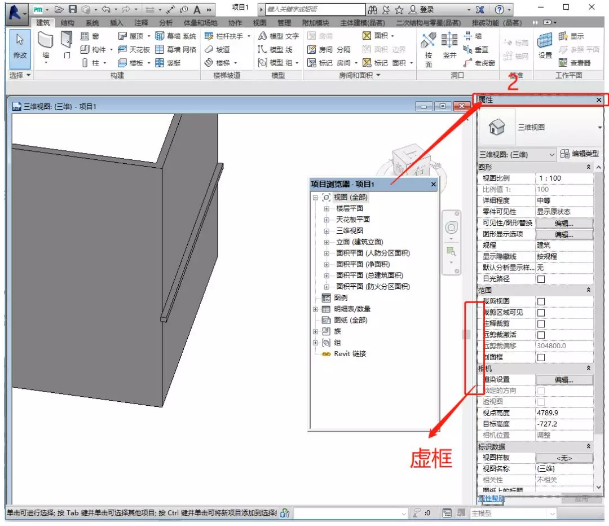Open the 视图 ribbon tab
The image size is (609, 526).
click(x=260, y=23)
